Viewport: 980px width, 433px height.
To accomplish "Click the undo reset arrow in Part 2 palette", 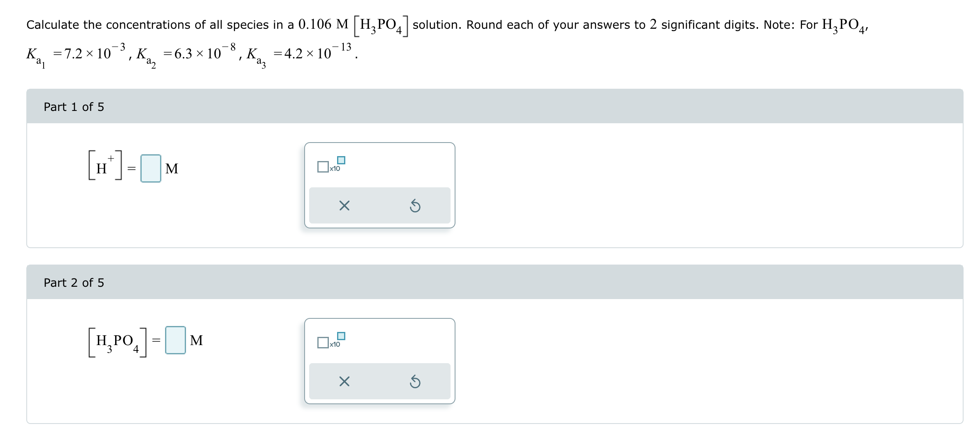I will pyautogui.click(x=415, y=381).
